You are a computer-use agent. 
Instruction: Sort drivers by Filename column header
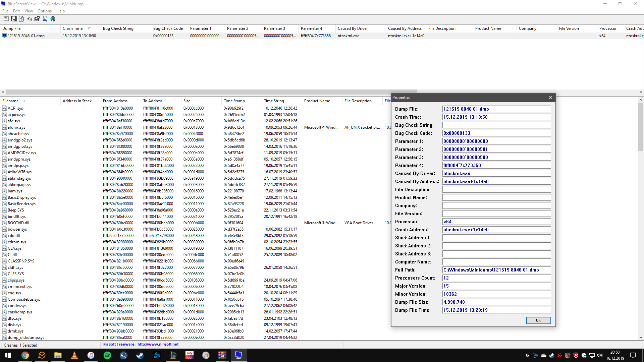tap(11, 101)
